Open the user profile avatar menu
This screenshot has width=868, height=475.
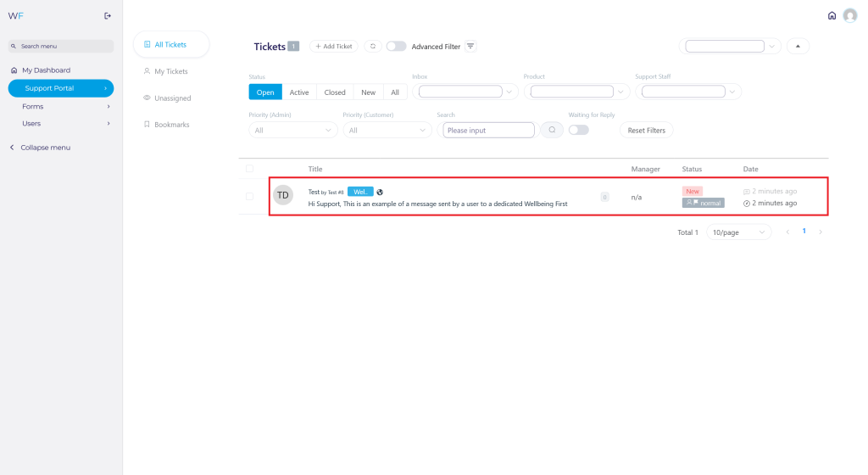click(x=850, y=15)
